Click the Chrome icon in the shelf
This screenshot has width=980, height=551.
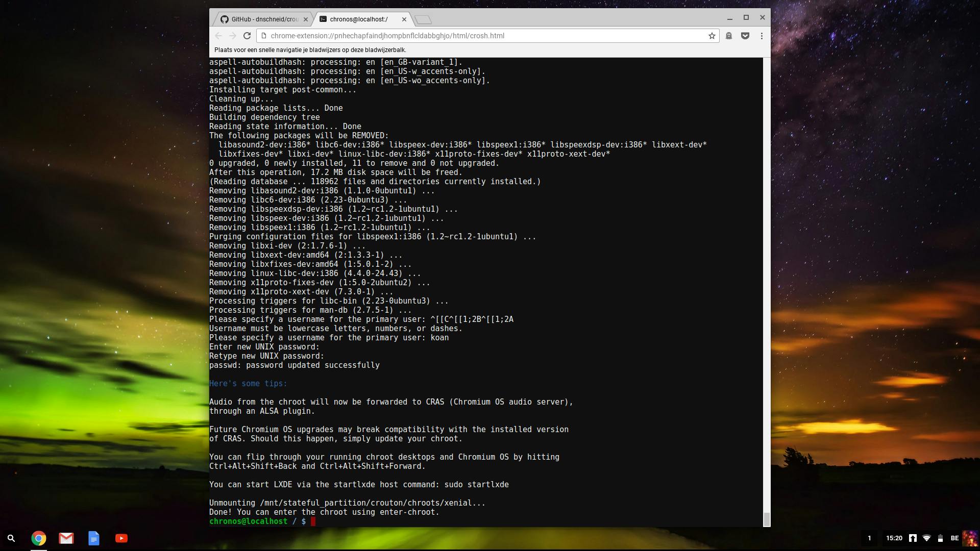point(39,538)
